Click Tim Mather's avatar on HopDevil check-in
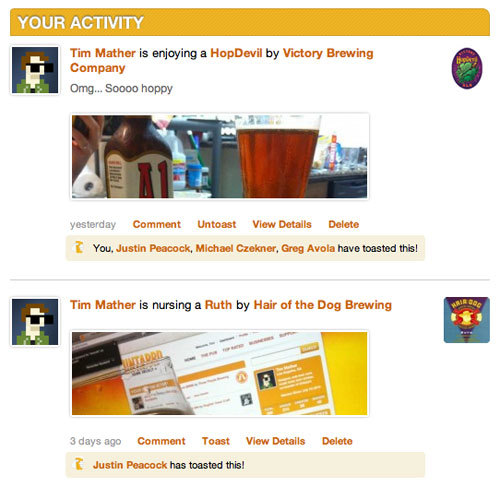Screen dimensions: 500x487 tap(35, 70)
